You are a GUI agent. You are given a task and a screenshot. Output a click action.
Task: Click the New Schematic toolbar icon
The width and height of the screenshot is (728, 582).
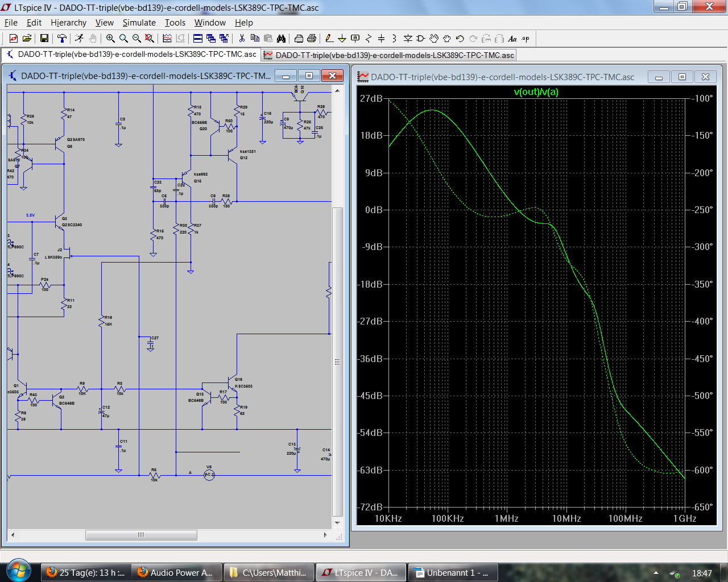pyautogui.click(x=14, y=38)
